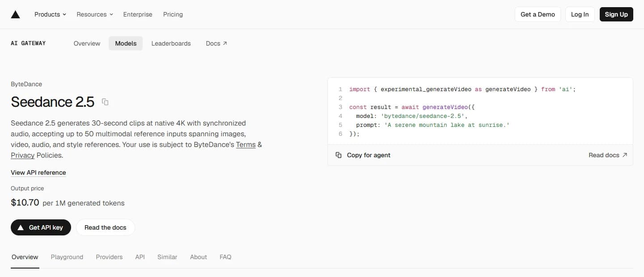This screenshot has height=277, width=644.
Task: Click the arrow icon beside Docs tab
Action: [x=225, y=43]
